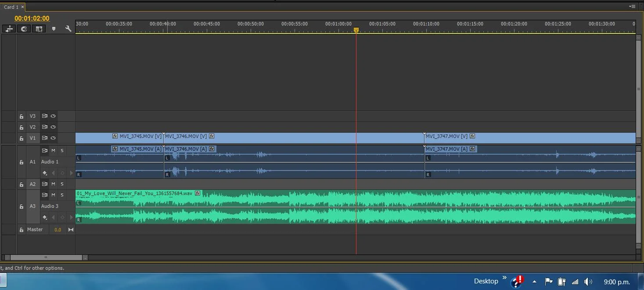
Task: Mute the Audio 3 track
Action: (x=53, y=195)
